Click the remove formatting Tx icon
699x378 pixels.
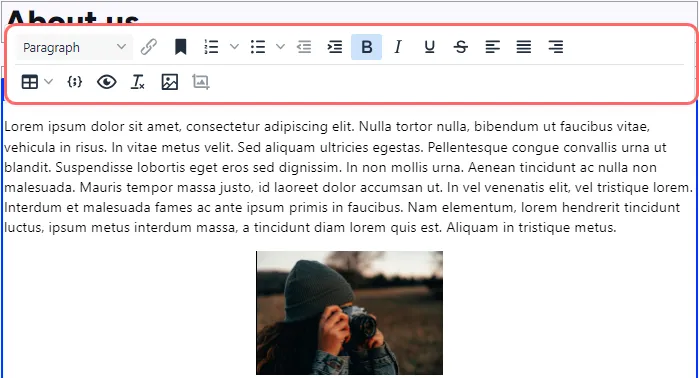pos(138,82)
